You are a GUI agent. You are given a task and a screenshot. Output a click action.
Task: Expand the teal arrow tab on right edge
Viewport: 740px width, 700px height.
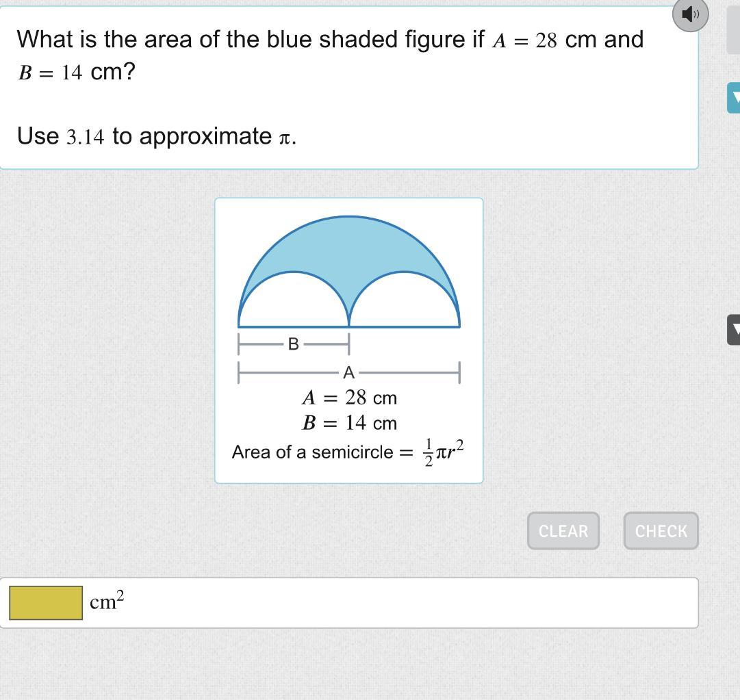[x=733, y=98]
